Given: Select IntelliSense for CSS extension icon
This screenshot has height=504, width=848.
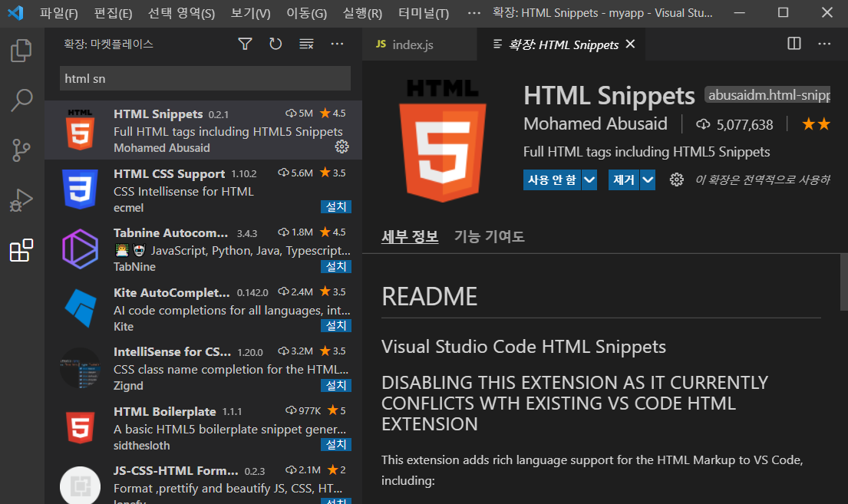Looking at the screenshot, I should 80,367.
